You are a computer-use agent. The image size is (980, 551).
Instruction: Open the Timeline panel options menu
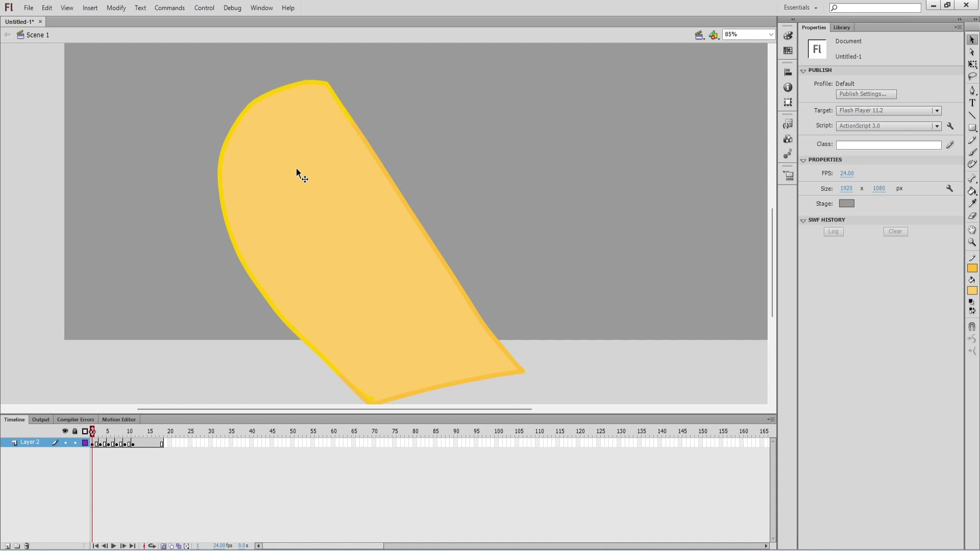coord(771,419)
